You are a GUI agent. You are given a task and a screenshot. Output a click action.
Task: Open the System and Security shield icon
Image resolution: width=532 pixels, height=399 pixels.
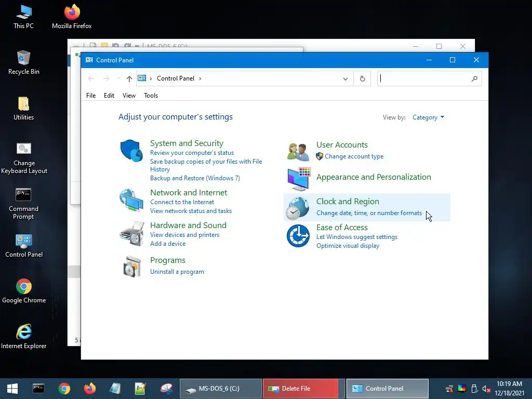[131, 151]
